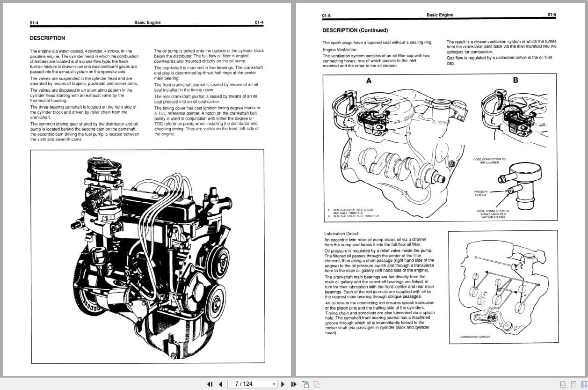588x390 pixels.
Task: Click the DESCRIPTION heading on page 01-4
Action: click(x=47, y=38)
